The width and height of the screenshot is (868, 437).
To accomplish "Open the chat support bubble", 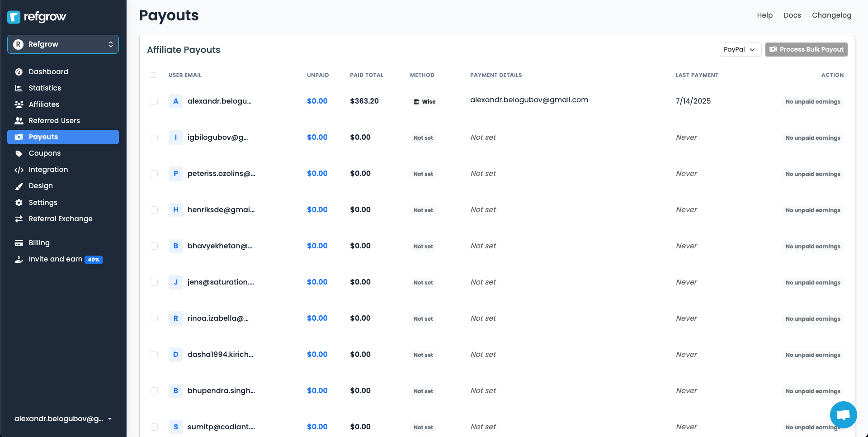I will tap(844, 415).
